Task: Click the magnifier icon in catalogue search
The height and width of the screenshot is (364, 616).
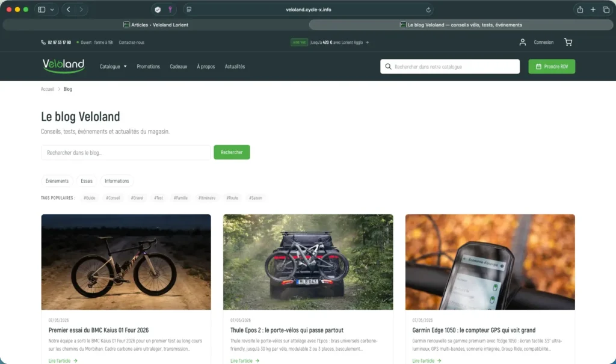Action: [388, 66]
